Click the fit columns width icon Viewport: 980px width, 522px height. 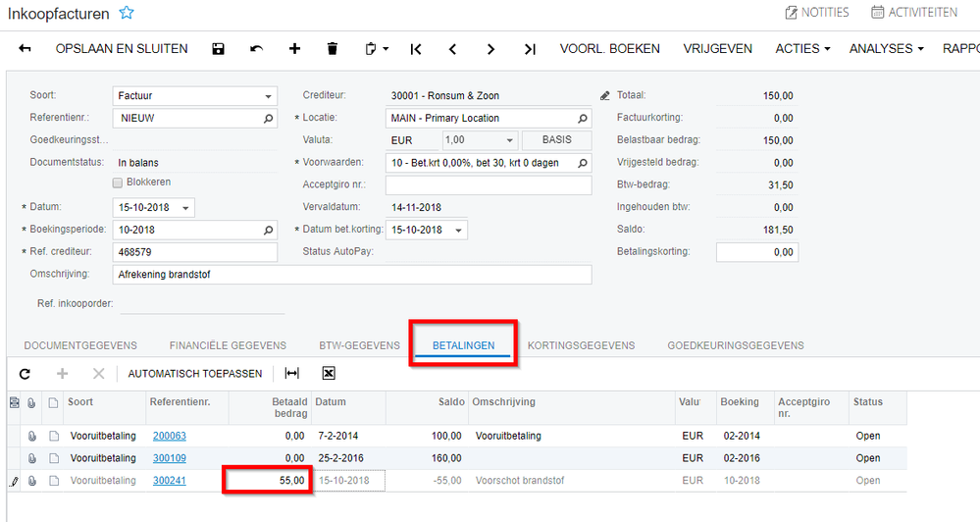click(292, 373)
